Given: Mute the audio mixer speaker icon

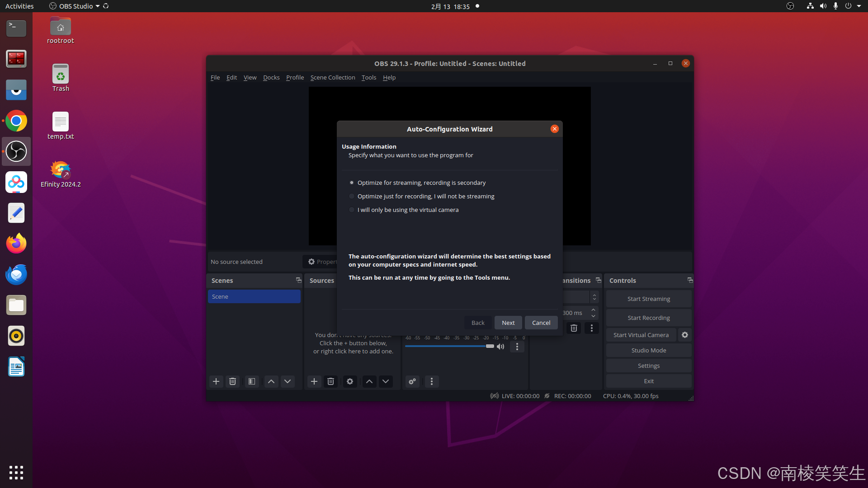Looking at the screenshot, I should coord(500,347).
